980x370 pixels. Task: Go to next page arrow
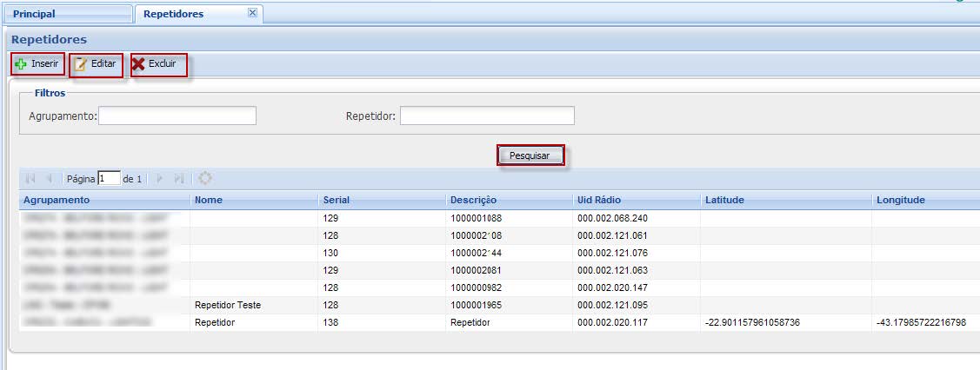159,179
